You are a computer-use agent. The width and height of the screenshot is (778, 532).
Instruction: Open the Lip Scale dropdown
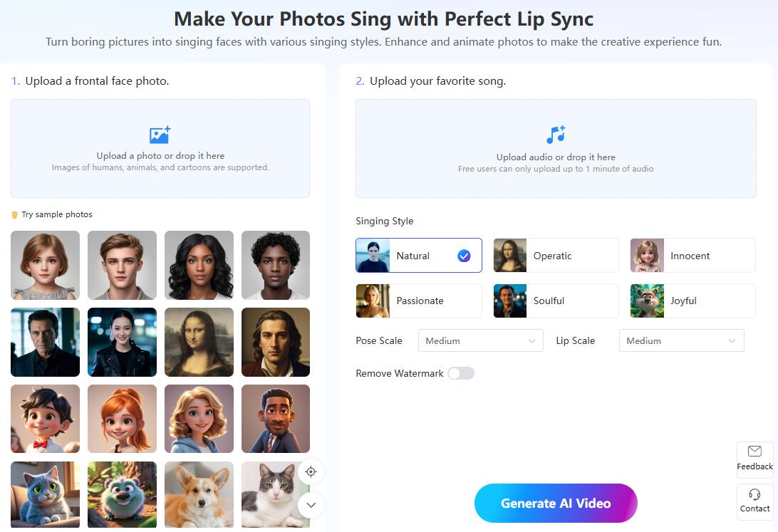681,340
